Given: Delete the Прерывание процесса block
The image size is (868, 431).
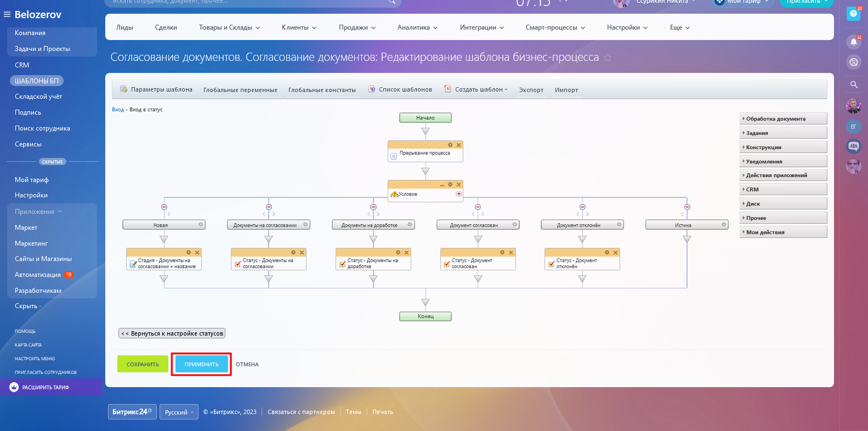Looking at the screenshot, I should click(x=458, y=145).
